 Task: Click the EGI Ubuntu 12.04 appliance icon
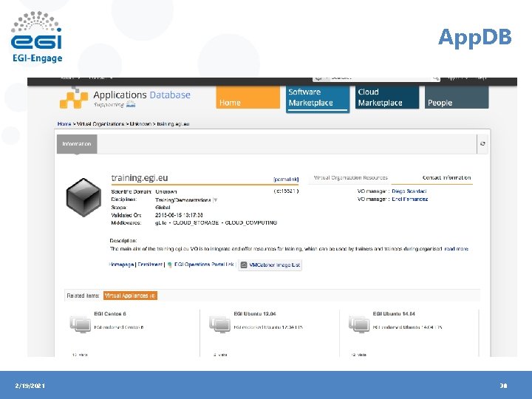(220, 324)
